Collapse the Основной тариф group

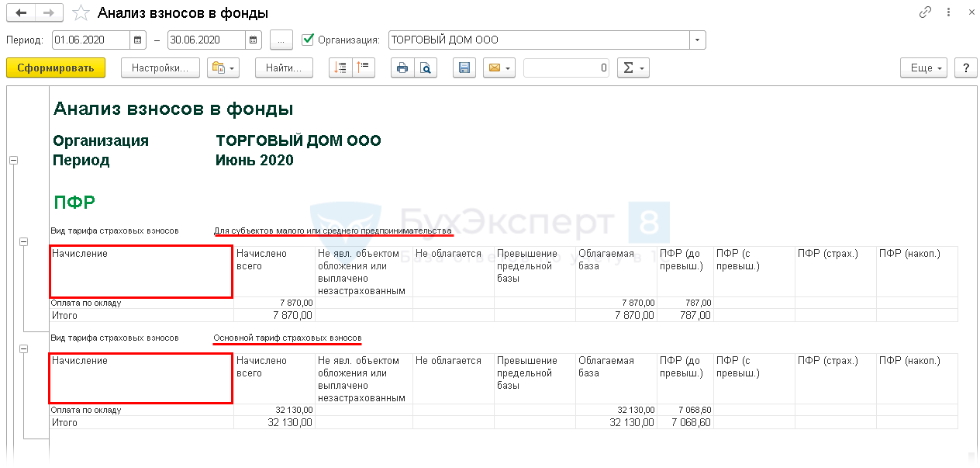coord(24,349)
